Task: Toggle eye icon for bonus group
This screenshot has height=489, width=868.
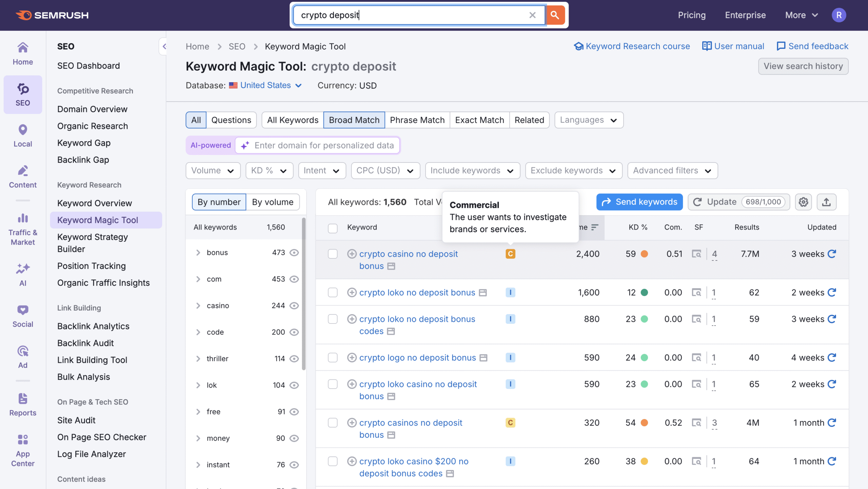Action: [x=294, y=253]
